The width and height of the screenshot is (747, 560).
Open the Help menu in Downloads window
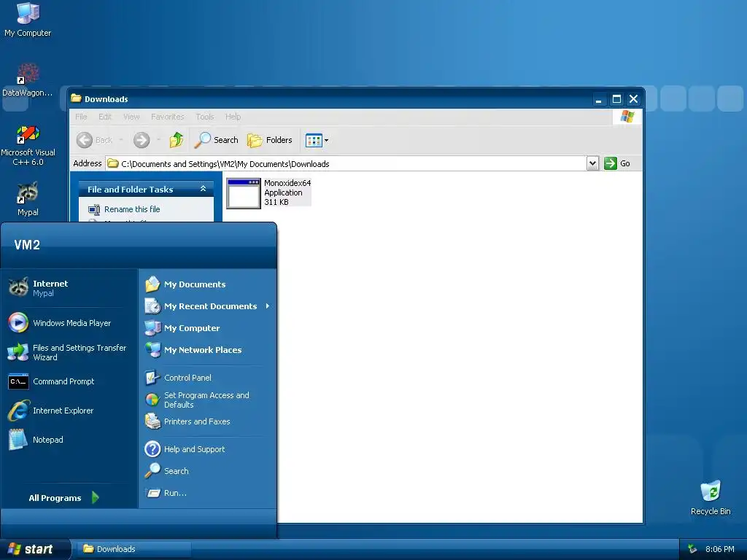click(233, 117)
